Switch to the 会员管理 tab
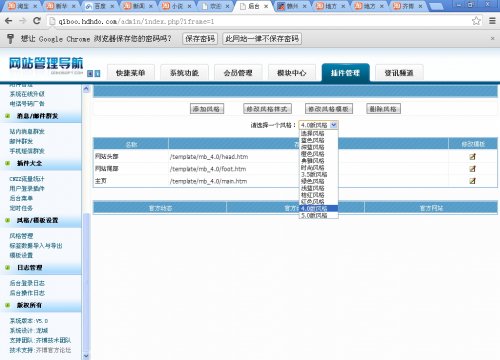This screenshot has width=500, height=360. tap(238, 73)
